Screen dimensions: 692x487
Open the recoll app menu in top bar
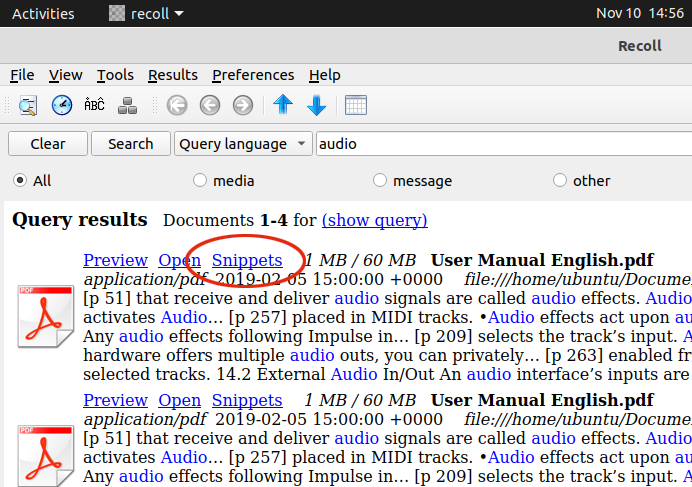147,14
